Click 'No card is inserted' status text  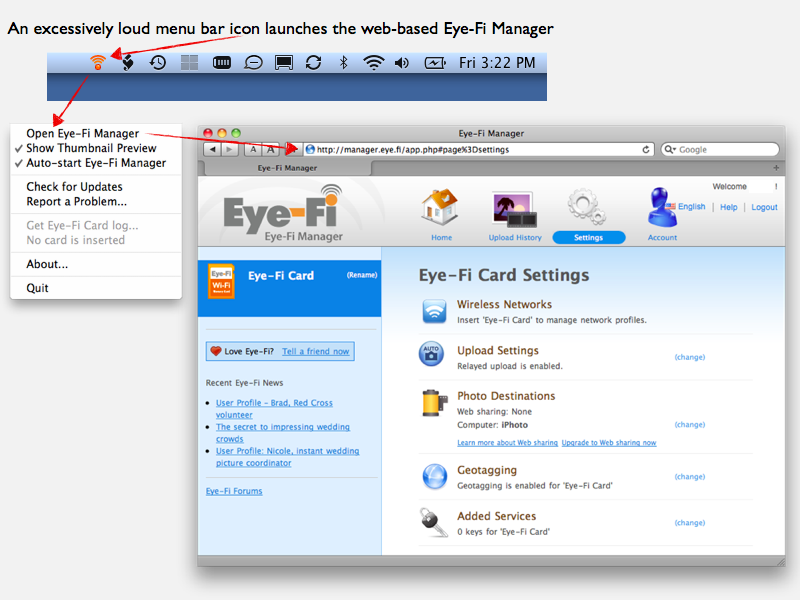tap(76, 240)
